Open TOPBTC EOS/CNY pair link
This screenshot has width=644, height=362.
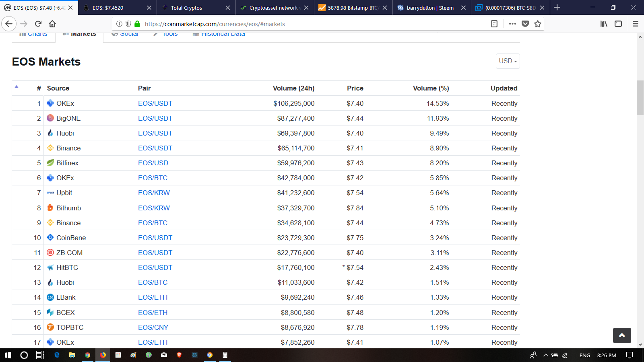[x=153, y=327]
